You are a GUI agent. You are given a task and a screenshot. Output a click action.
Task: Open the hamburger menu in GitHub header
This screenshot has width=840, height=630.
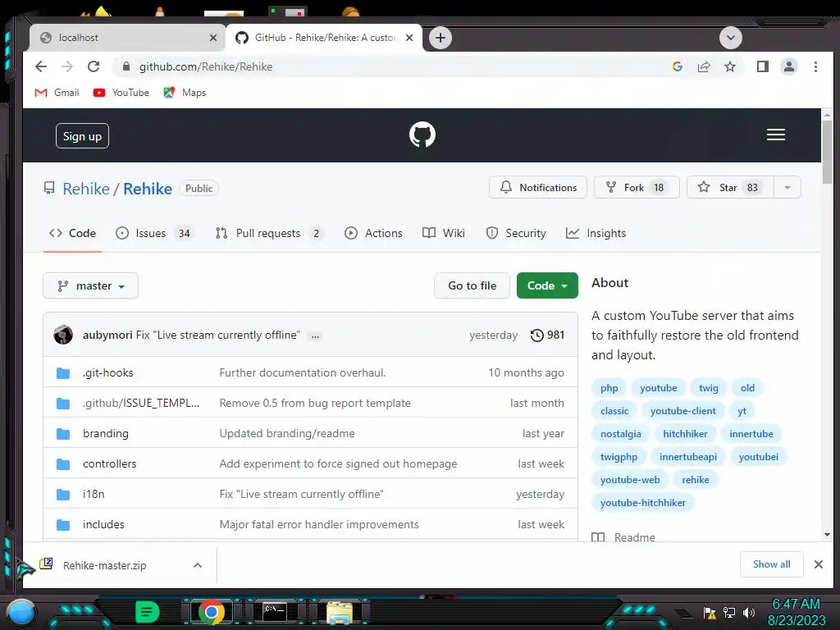pyautogui.click(x=776, y=135)
